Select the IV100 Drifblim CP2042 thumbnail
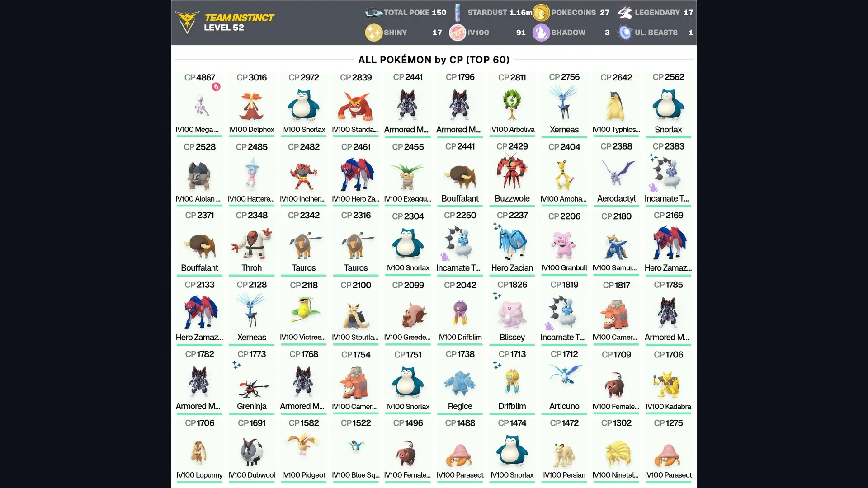The height and width of the screenshot is (488, 868). pyautogui.click(x=460, y=313)
